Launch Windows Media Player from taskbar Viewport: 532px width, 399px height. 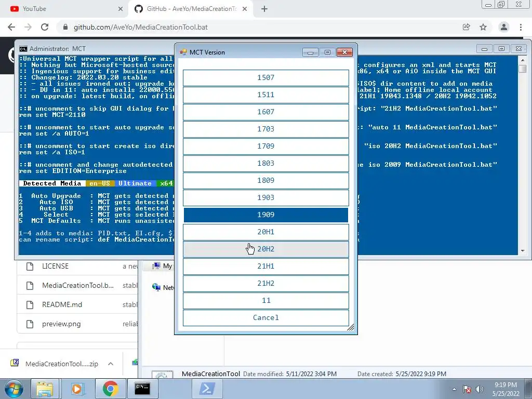pyautogui.click(x=77, y=389)
